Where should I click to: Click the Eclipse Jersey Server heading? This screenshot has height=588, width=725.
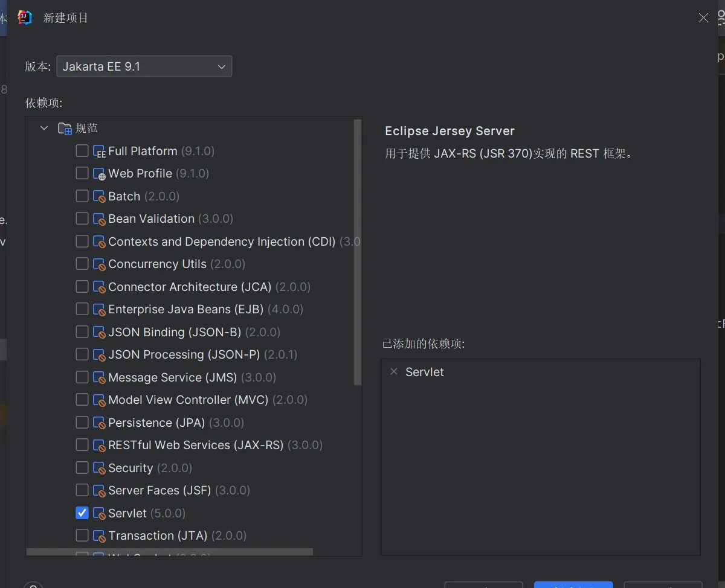pyautogui.click(x=449, y=131)
